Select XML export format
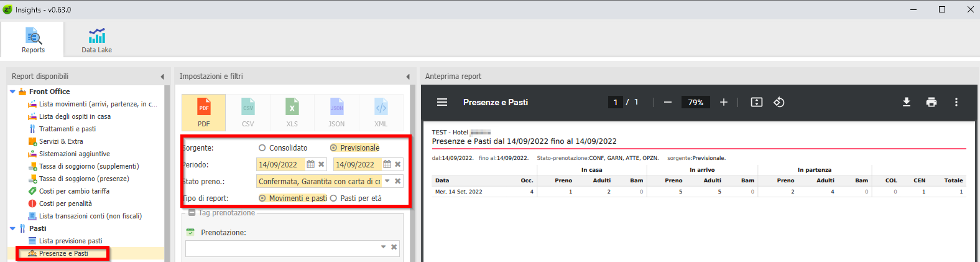 381,112
